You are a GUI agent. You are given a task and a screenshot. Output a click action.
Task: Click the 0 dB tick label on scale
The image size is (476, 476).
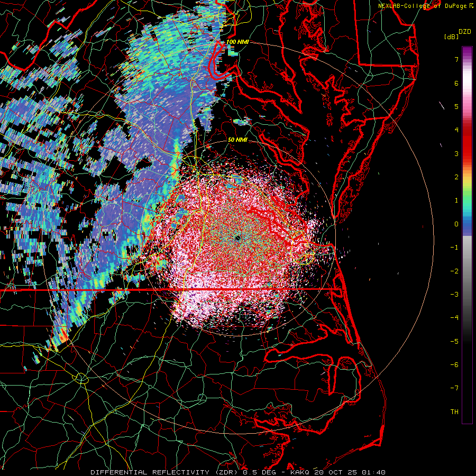(456, 224)
